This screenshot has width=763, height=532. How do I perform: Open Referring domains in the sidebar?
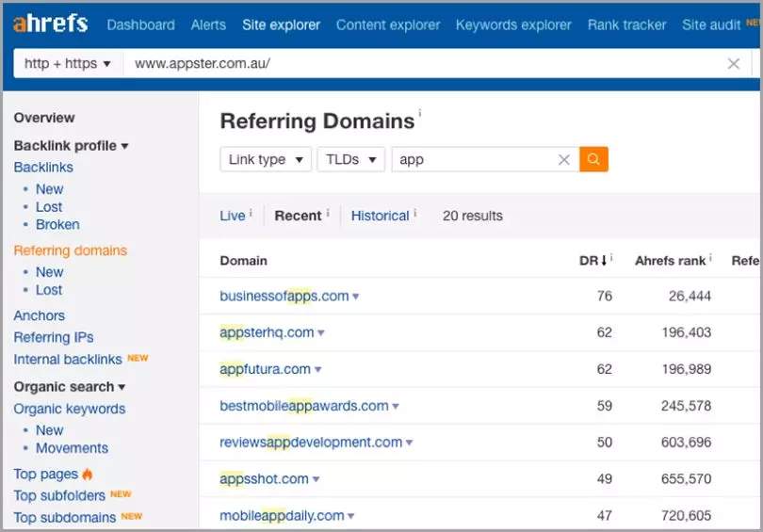(70, 250)
